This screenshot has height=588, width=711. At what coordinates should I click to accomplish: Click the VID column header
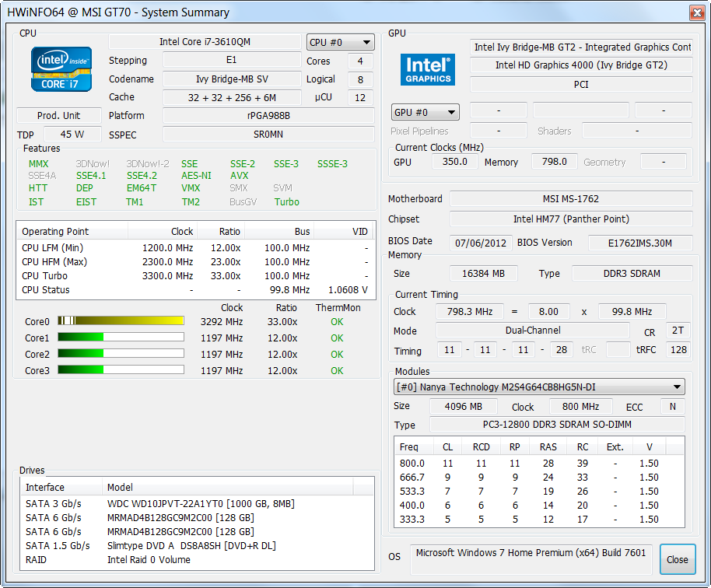coord(344,231)
